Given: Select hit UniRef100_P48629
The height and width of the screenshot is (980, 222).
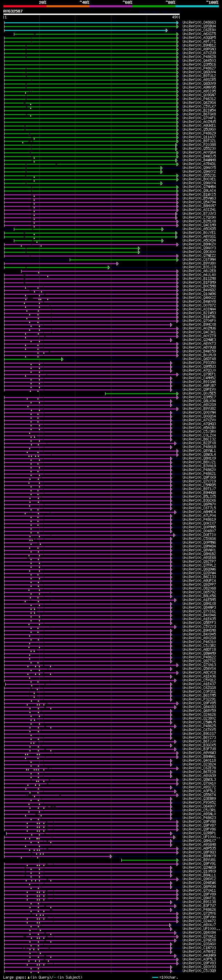Looking at the screenshot, I should 199,133.
